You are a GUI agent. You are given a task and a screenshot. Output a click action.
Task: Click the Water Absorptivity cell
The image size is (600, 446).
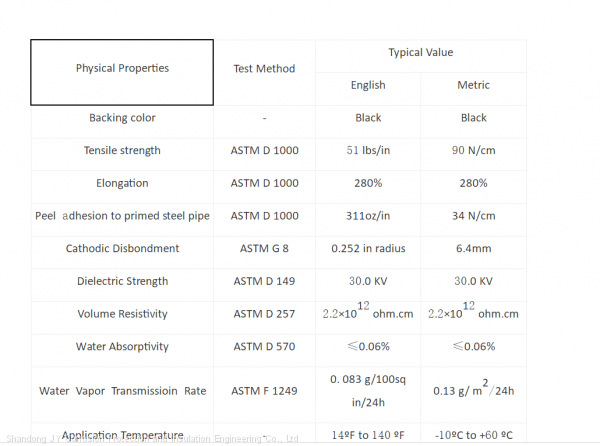pyautogui.click(x=122, y=347)
